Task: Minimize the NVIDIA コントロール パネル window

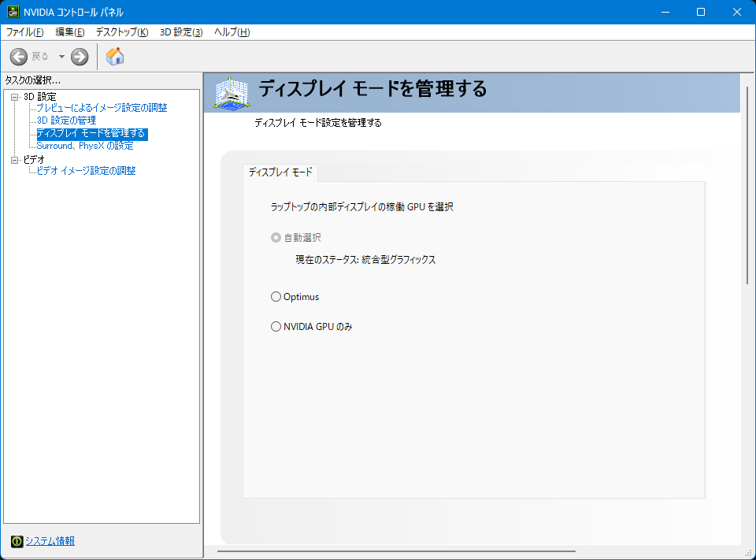Action: 665,12
